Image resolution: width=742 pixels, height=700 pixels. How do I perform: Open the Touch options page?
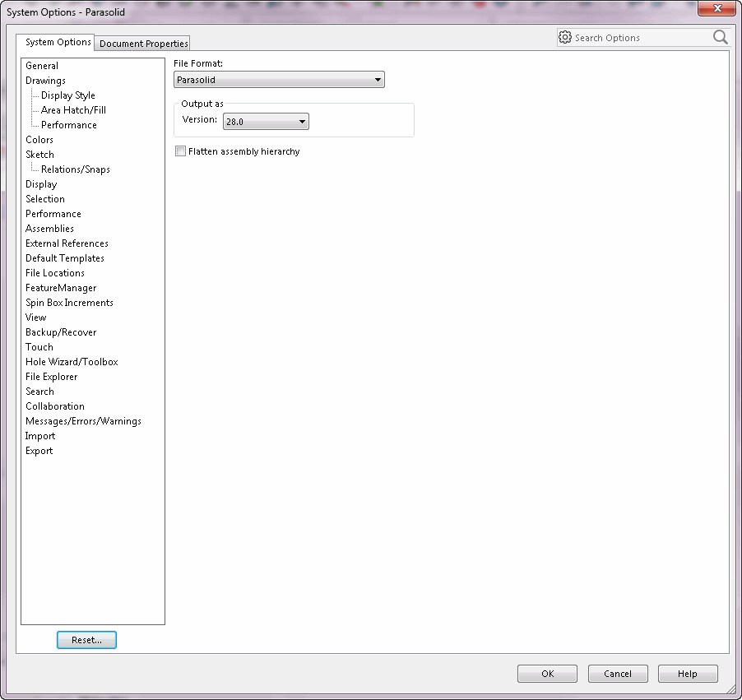coord(39,347)
